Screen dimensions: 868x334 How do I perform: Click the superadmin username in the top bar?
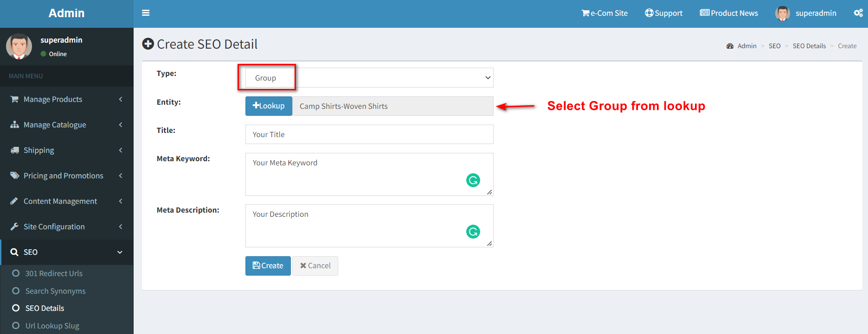click(816, 13)
